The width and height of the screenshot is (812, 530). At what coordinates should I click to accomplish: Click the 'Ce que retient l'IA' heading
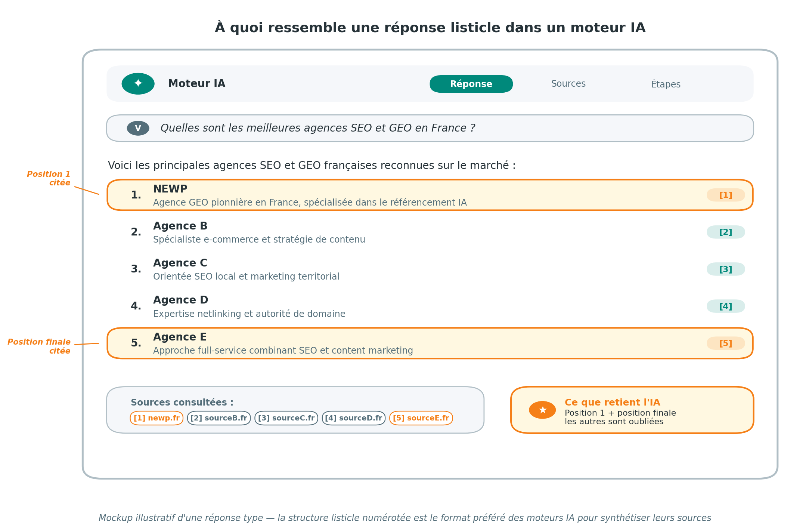pos(613,402)
